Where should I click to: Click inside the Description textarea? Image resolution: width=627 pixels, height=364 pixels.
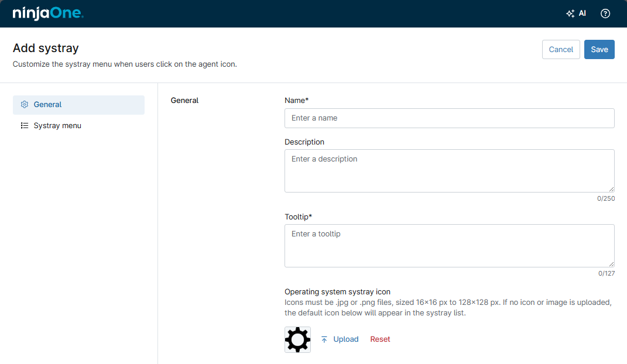(449, 170)
